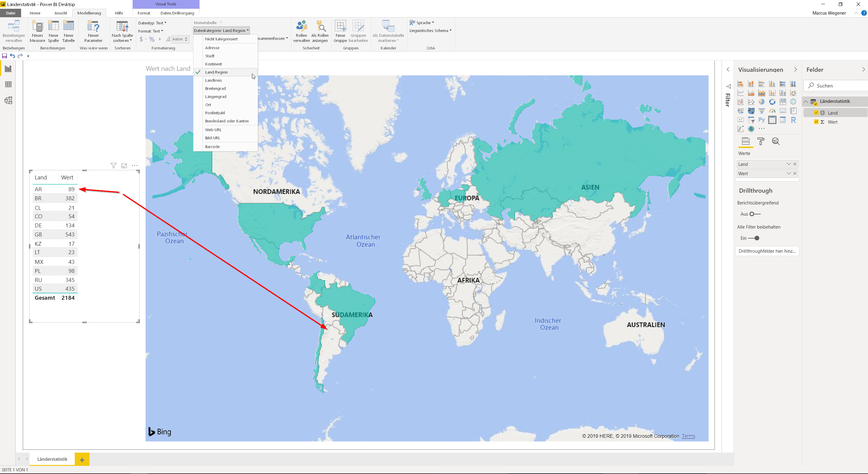
Task: Open dropdown arrow of Land value field
Action: point(788,164)
